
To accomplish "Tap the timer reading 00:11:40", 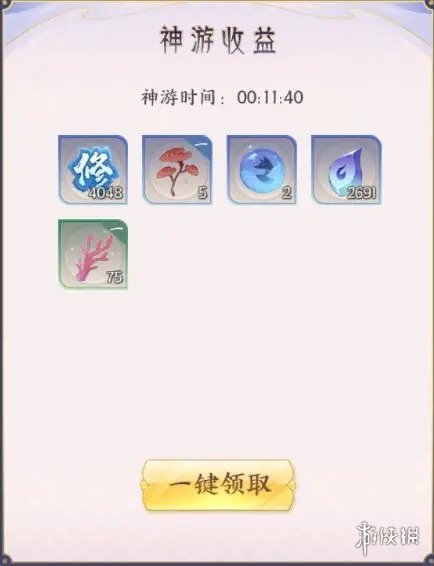I will [x=270, y=97].
